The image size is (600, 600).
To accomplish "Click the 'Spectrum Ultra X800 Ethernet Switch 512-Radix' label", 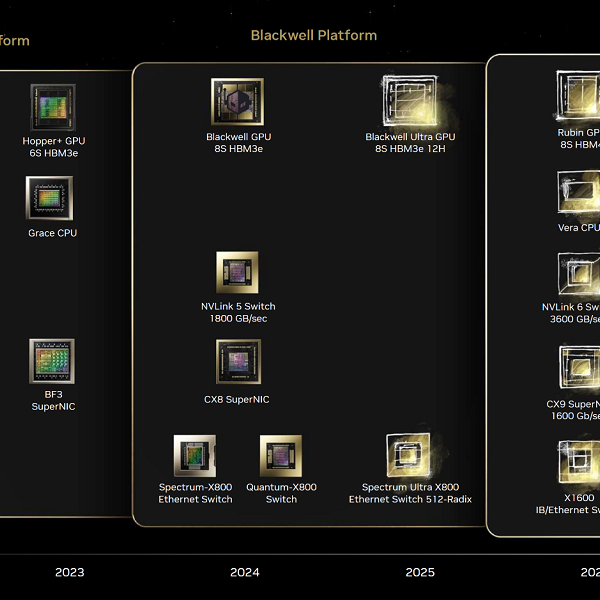I will tap(410, 493).
